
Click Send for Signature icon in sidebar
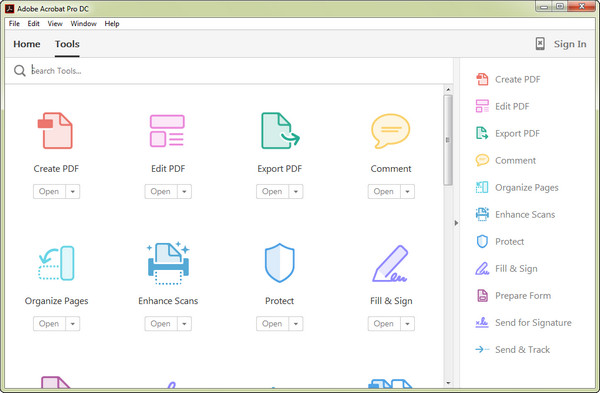[x=482, y=323]
